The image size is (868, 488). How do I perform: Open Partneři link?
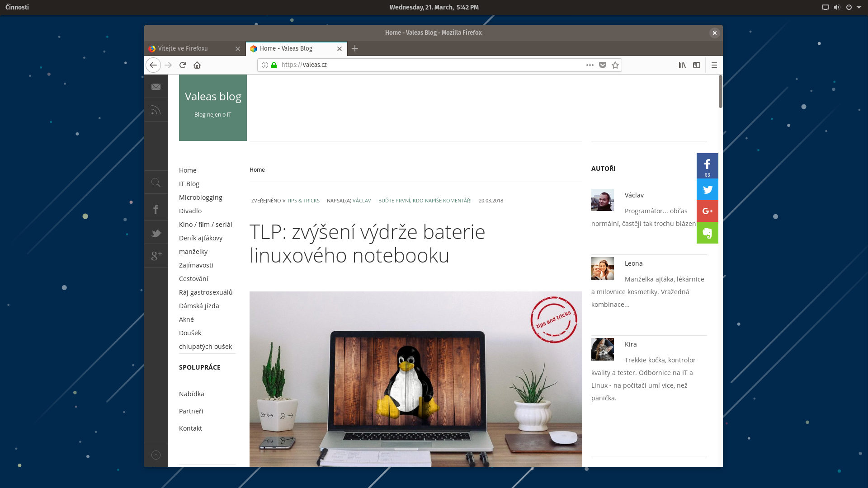click(191, 411)
